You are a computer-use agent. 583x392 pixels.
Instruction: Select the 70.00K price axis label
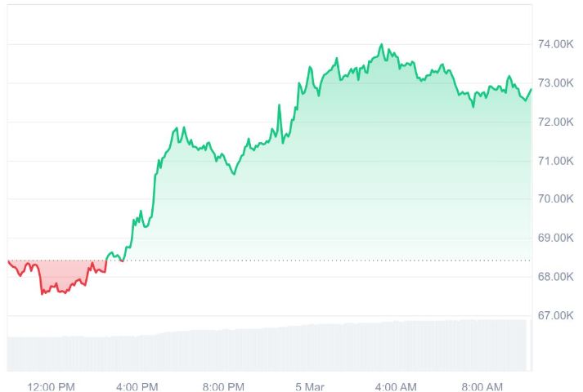pyautogui.click(x=556, y=198)
